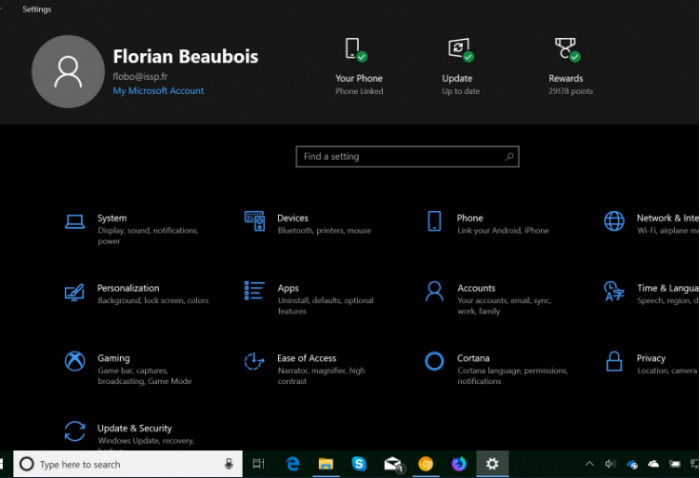Image resolution: width=700 pixels, height=478 pixels.
Task: Open Task View from the taskbar
Action: [x=258, y=464]
